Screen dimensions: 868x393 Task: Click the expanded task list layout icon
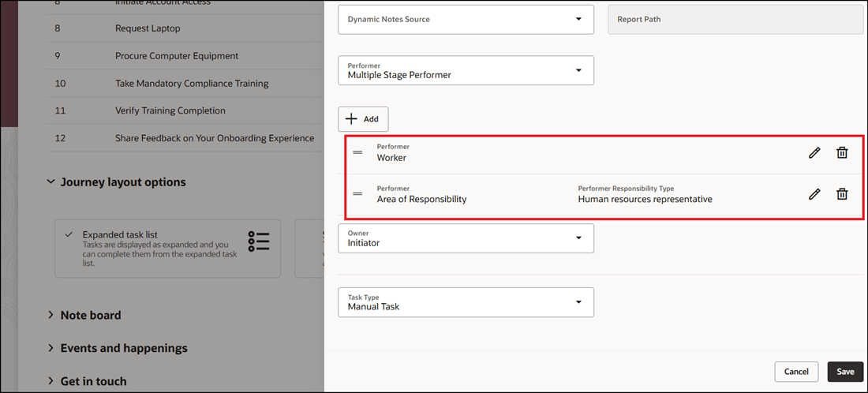pyautogui.click(x=259, y=242)
